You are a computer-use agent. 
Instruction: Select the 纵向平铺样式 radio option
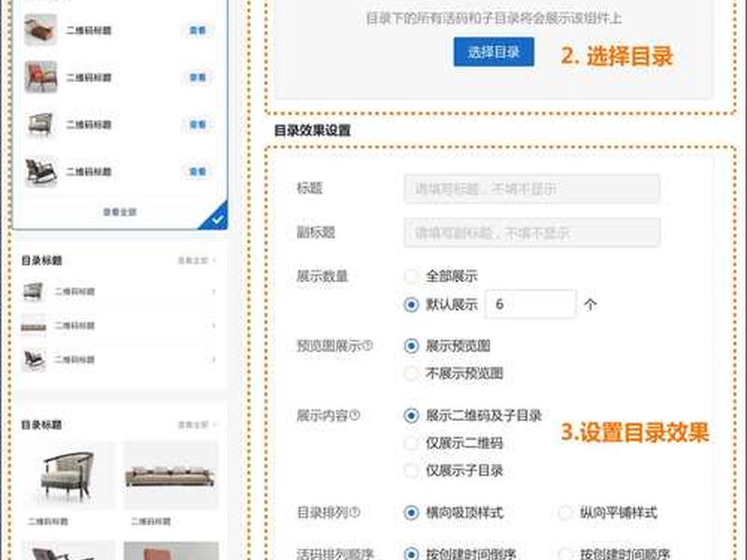pyautogui.click(x=565, y=512)
